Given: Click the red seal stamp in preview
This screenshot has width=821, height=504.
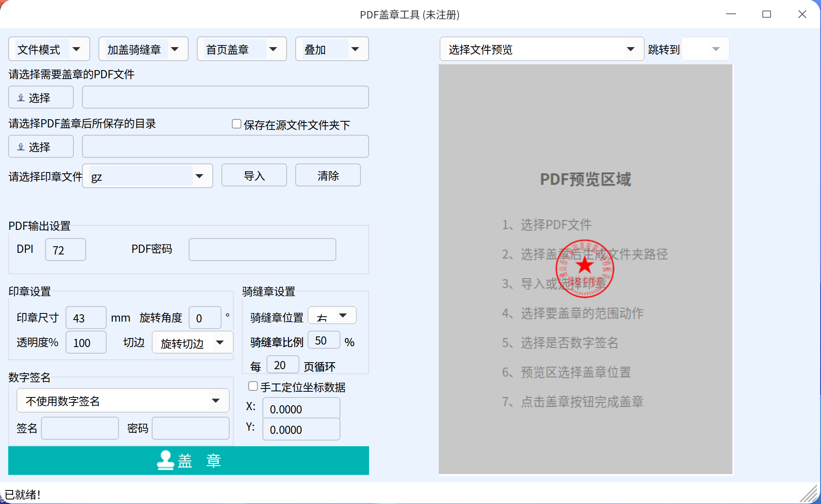Looking at the screenshot, I should [x=584, y=269].
